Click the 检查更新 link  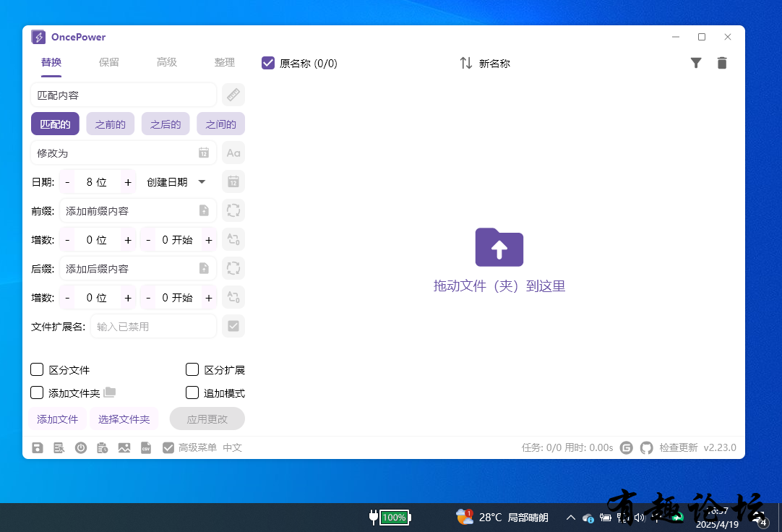pyautogui.click(x=678, y=447)
